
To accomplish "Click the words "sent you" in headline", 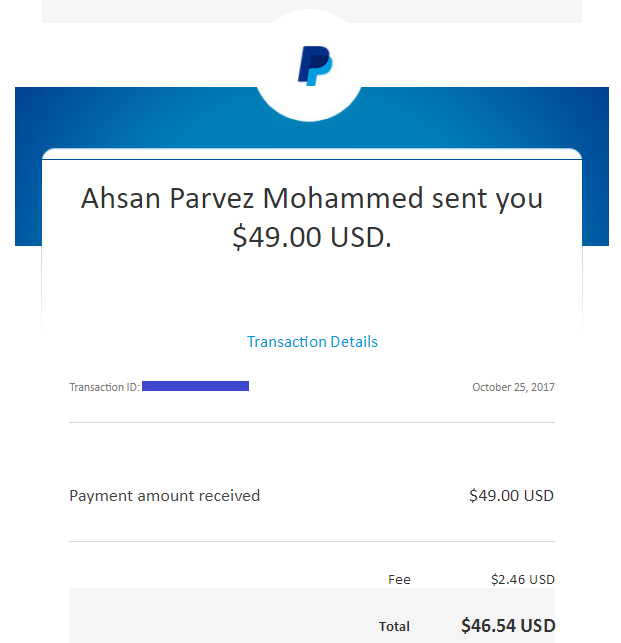I will pos(487,198).
